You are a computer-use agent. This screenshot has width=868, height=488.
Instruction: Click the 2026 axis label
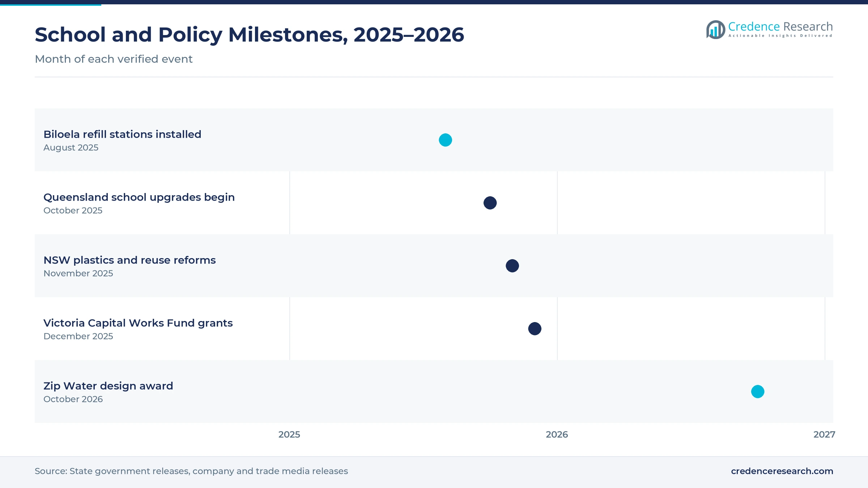(557, 435)
